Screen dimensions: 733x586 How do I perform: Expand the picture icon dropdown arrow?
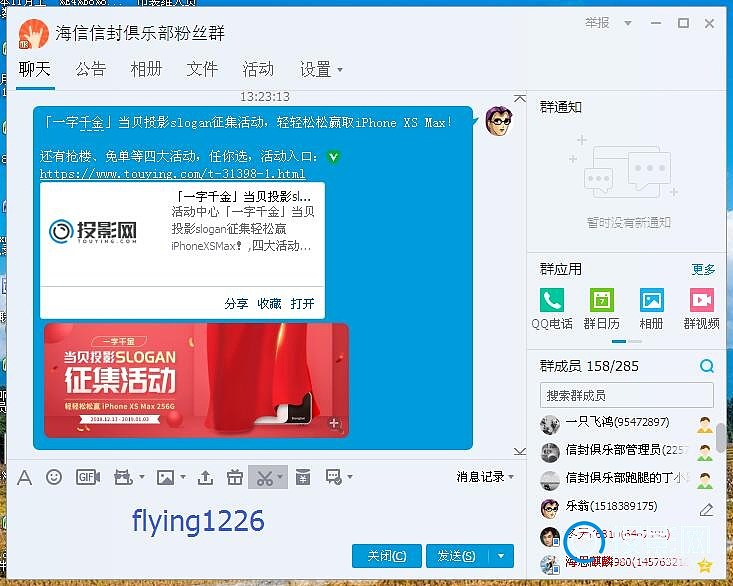click(183, 477)
